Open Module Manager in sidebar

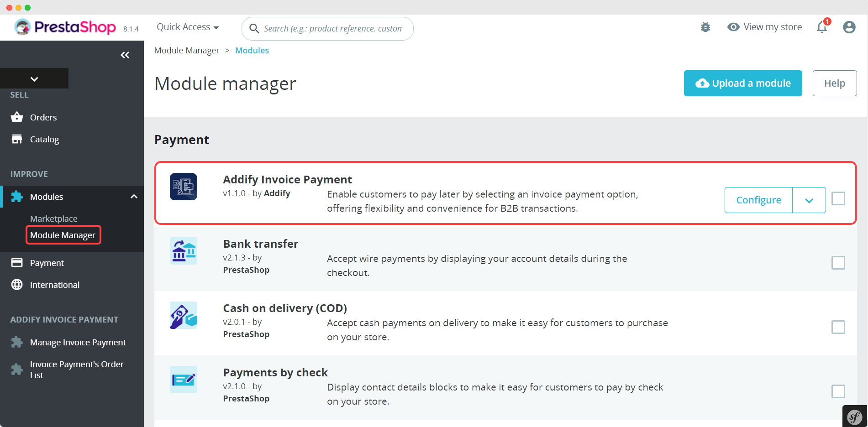coord(63,235)
